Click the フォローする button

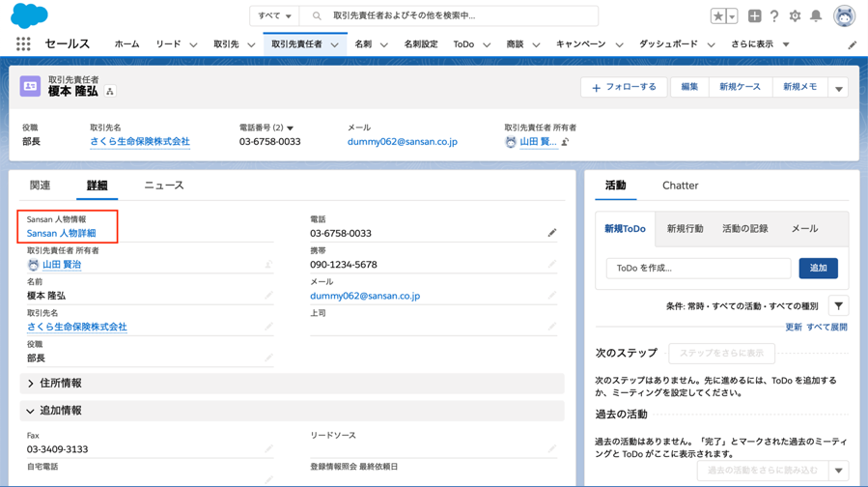point(624,87)
